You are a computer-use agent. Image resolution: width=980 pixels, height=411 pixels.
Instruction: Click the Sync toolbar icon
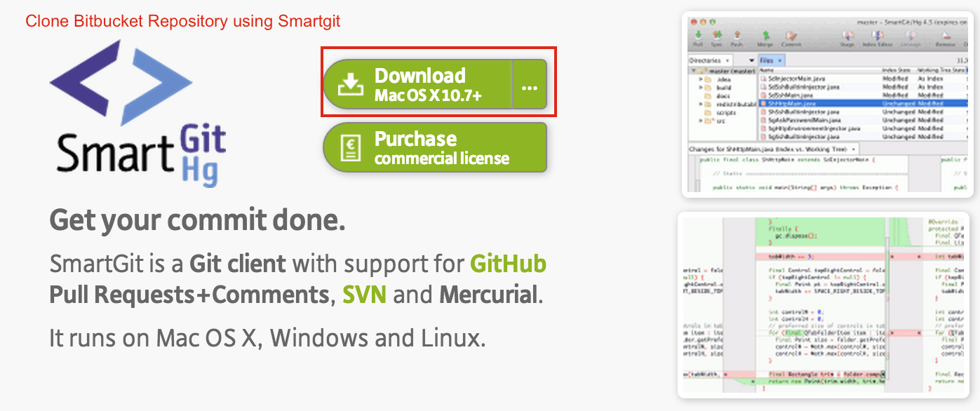click(717, 36)
